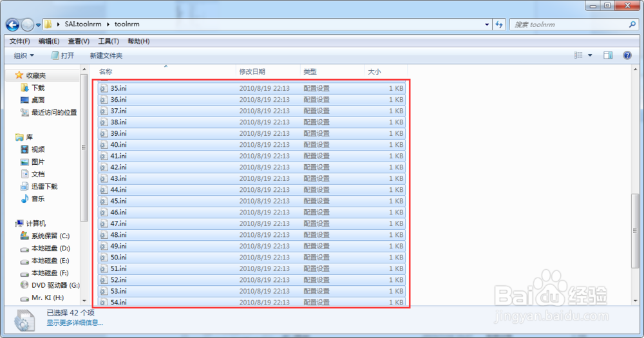Click the 44.ini file icon

(104, 190)
